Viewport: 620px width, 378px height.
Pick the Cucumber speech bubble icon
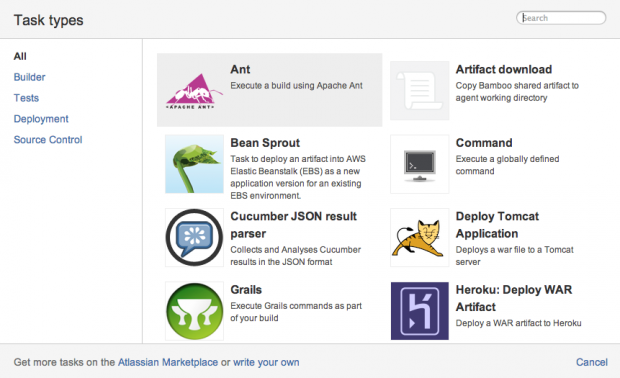(194, 238)
